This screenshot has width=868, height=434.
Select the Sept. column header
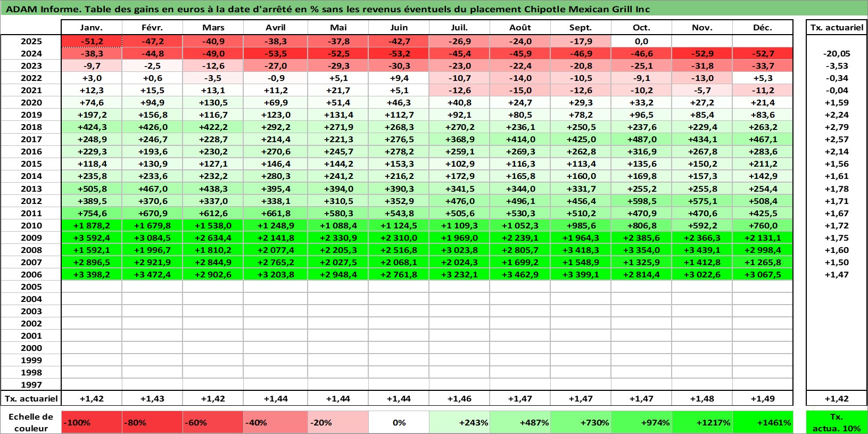pyautogui.click(x=581, y=28)
